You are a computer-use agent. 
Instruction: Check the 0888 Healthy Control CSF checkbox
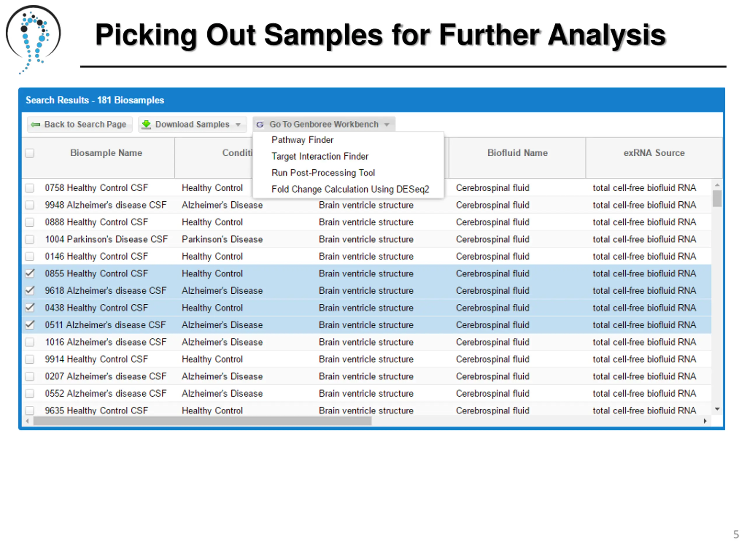30,222
